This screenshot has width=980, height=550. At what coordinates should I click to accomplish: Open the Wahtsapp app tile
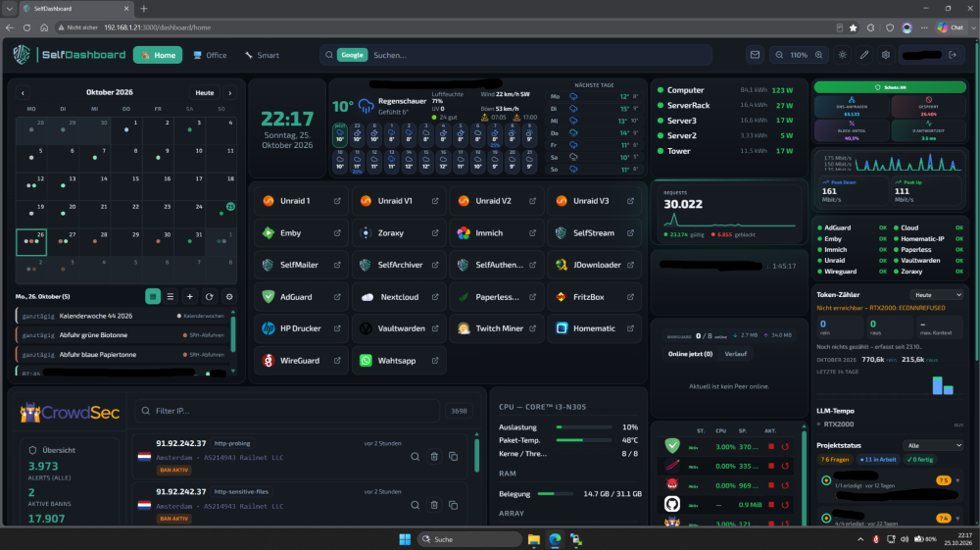(399, 361)
